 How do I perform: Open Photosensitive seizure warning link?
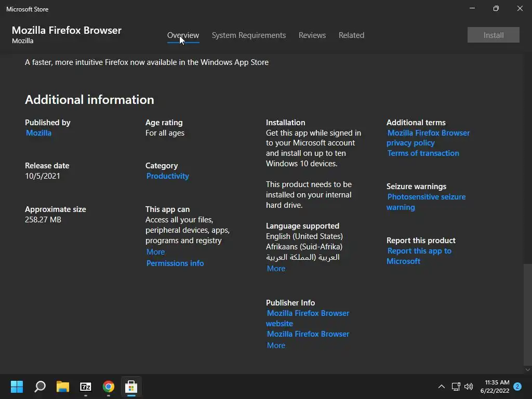(426, 202)
